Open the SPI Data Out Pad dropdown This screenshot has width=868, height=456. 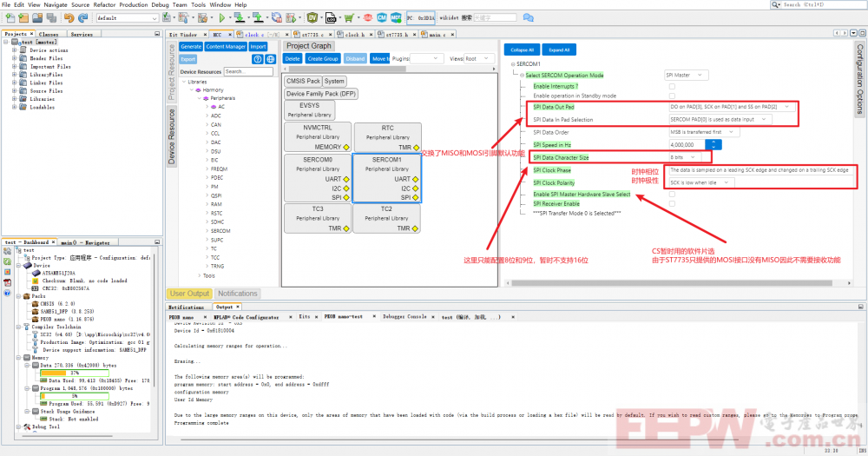(x=732, y=107)
